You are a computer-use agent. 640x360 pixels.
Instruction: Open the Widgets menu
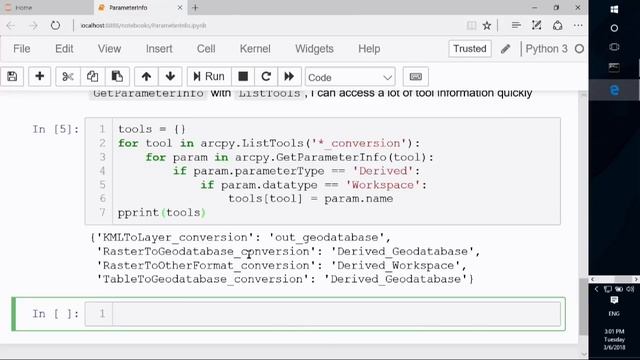pyautogui.click(x=314, y=49)
